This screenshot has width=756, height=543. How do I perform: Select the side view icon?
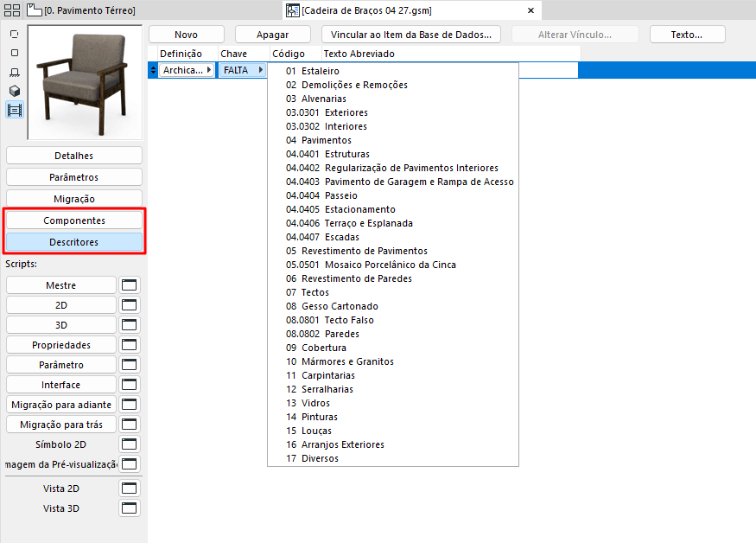[x=15, y=73]
